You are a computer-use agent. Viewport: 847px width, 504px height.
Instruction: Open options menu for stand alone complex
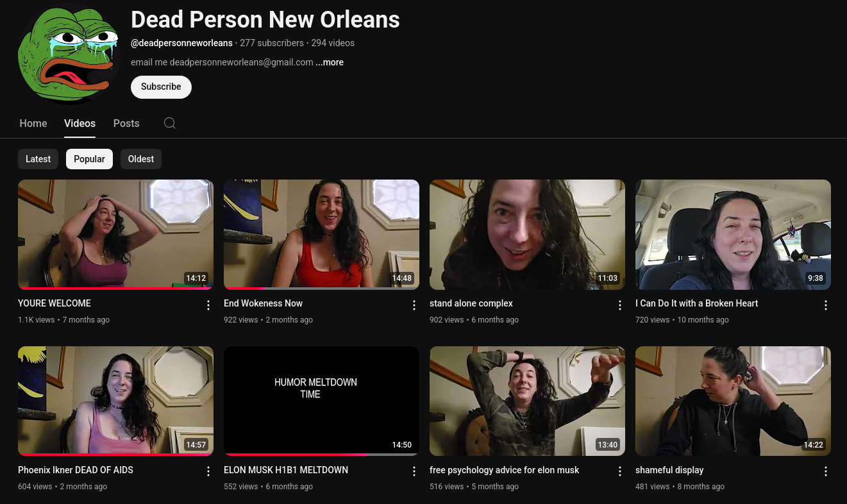pos(620,305)
